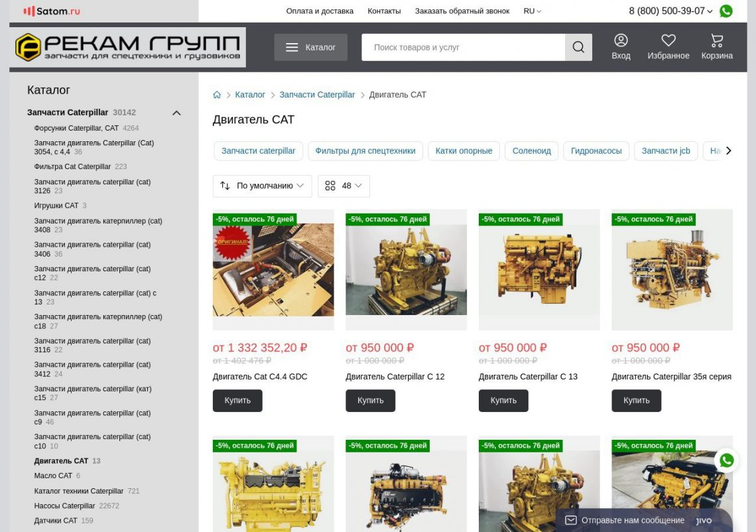Screen dimensions: 756x532
Task: Open 'Игрушки CAT' category
Action: click(x=56, y=206)
